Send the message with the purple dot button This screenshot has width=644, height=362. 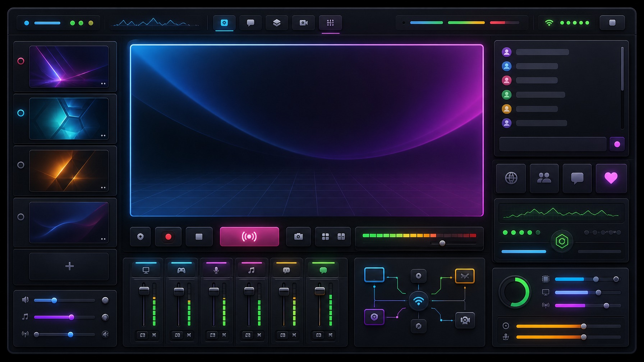tap(617, 144)
